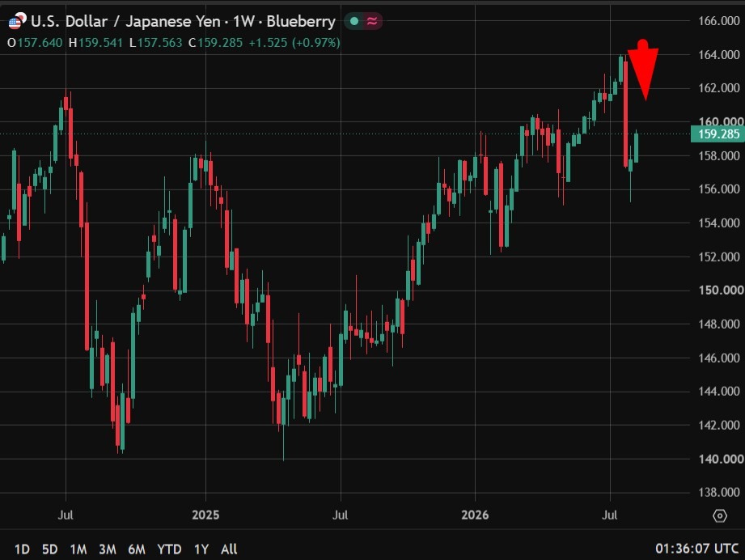Click the open value 157.640
Image resolution: width=745 pixels, height=560 pixels.
[x=40, y=43]
